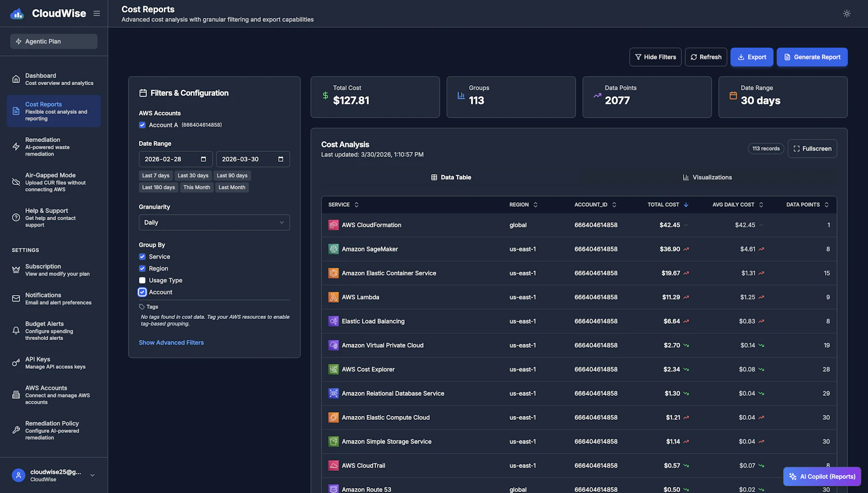Image resolution: width=868 pixels, height=493 pixels.
Task: Click the AWS CloudFormation service icon
Action: point(334,225)
